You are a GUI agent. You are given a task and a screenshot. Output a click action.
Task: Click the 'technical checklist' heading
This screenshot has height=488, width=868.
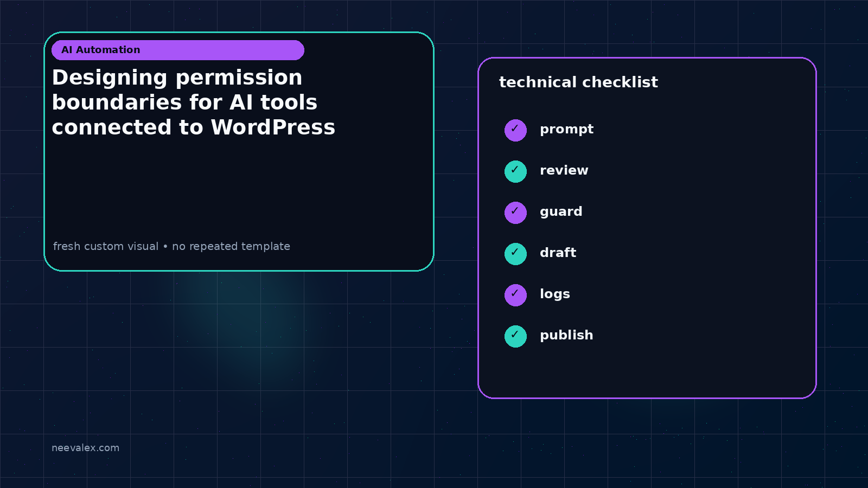[x=578, y=82]
